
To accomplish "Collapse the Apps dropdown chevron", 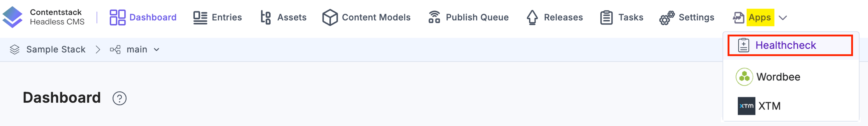I will [783, 18].
